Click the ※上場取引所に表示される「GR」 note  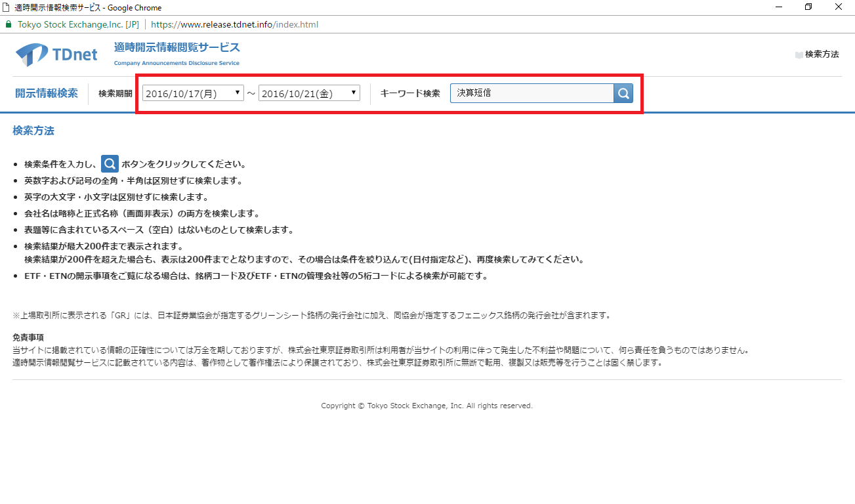pos(312,315)
